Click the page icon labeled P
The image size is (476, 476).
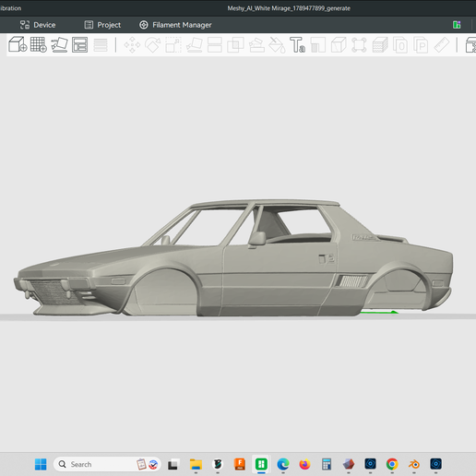pos(421,45)
